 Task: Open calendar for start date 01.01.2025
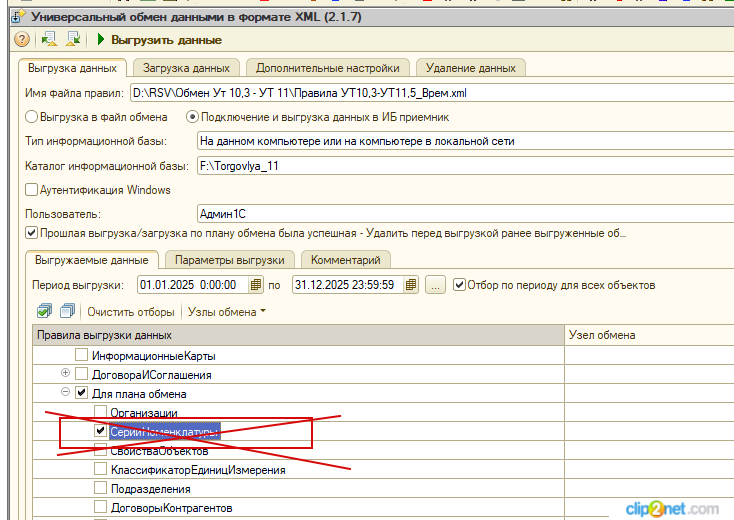click(256, 285)
